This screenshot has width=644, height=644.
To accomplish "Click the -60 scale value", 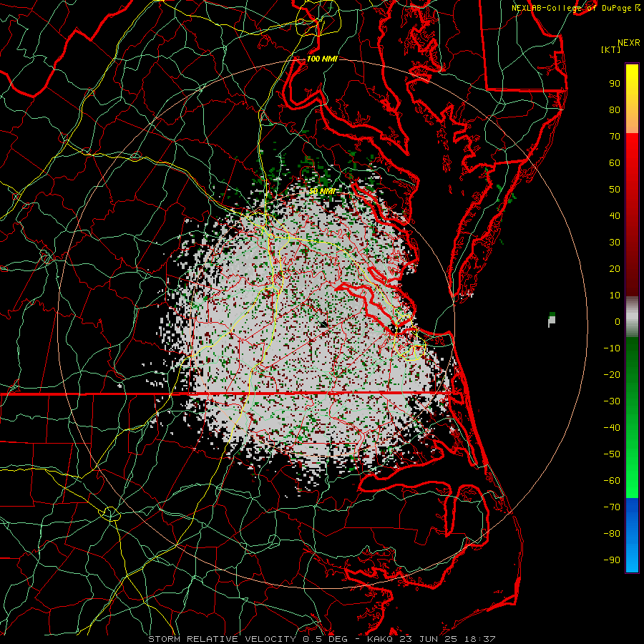I will pos(612,481).
